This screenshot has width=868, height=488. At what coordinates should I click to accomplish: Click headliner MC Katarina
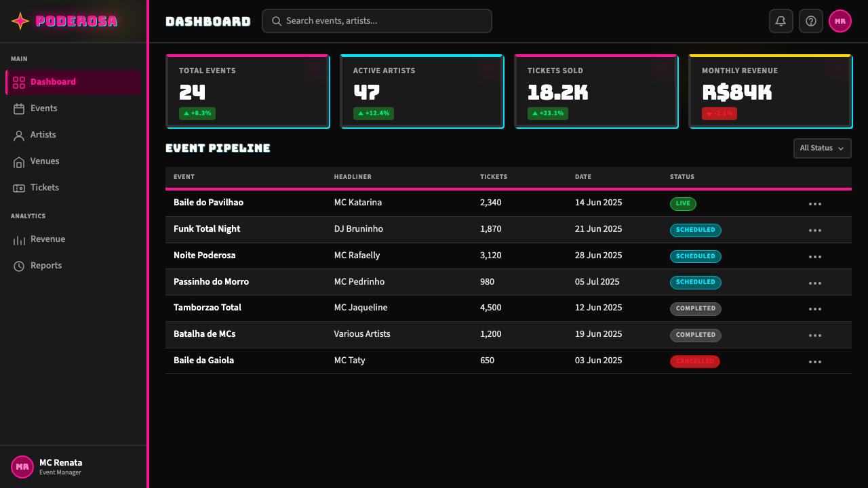click(358, 203)
